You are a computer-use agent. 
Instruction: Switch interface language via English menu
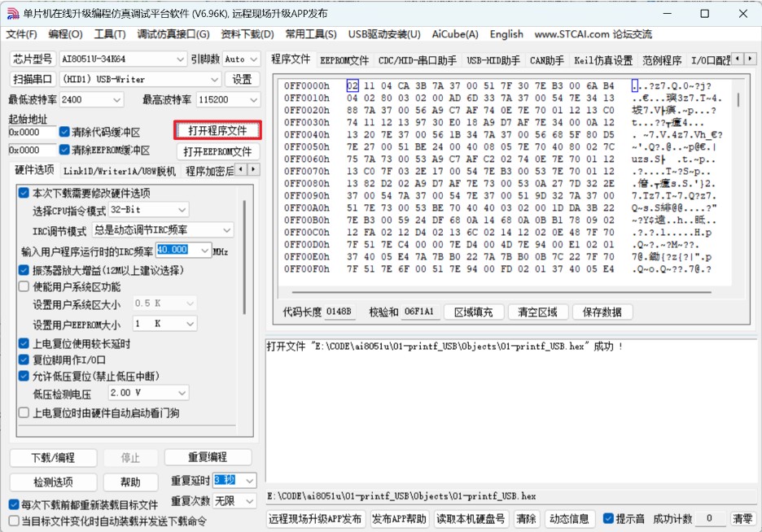(x=506, y=34)
